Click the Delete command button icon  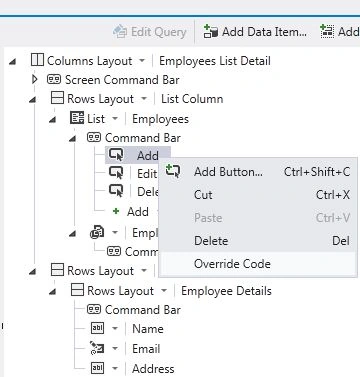pyautogui.click(x=116, y=191)
